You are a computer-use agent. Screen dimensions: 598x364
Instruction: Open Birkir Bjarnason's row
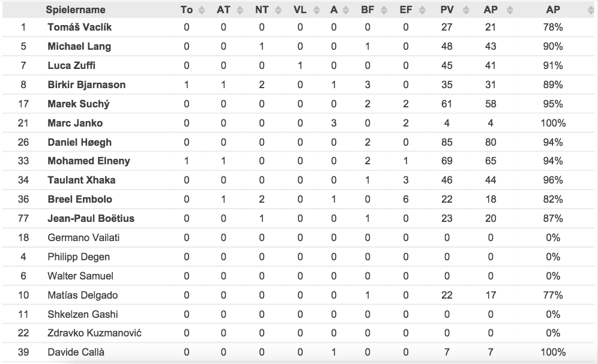(298, 85)
